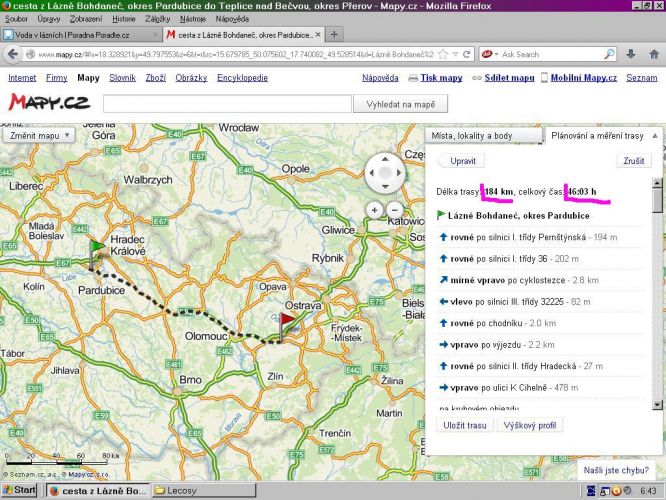Zoom out map with minus button
The height and width of the screenshot is (500, 666).
pos(395,210)
